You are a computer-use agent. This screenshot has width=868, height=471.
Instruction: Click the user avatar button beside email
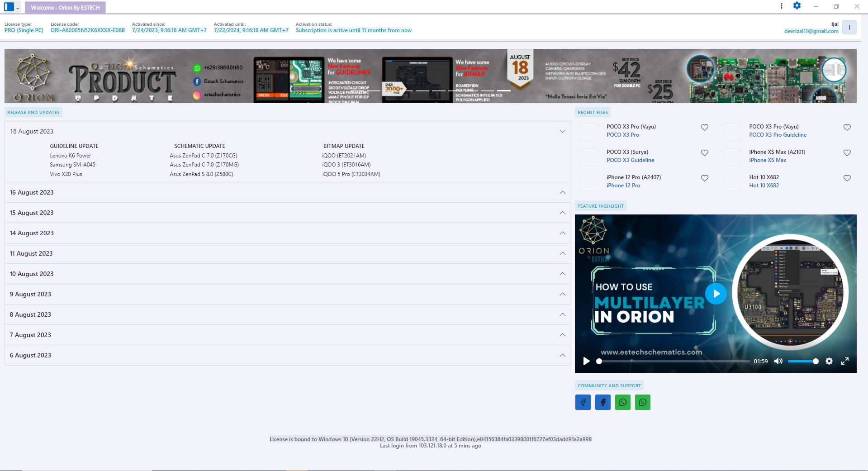(849, 28)
